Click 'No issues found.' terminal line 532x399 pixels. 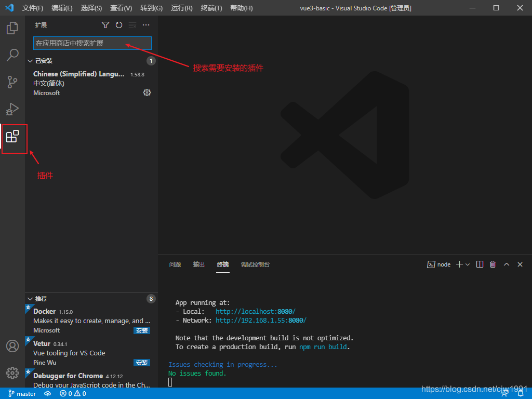click(x=197, y=373)
